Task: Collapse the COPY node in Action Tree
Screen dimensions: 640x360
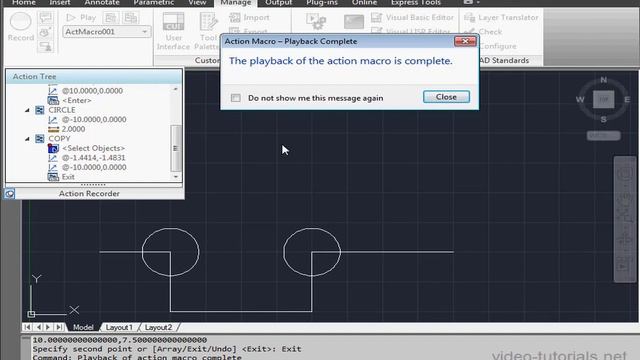Action: pyautogui.click(x=27, y=139)
